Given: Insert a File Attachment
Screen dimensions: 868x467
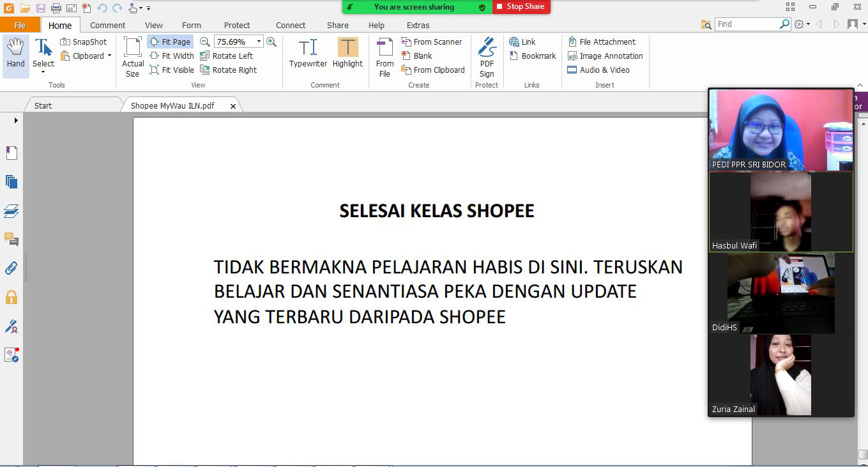Looking at the screenshot, I should click(602, 42).
